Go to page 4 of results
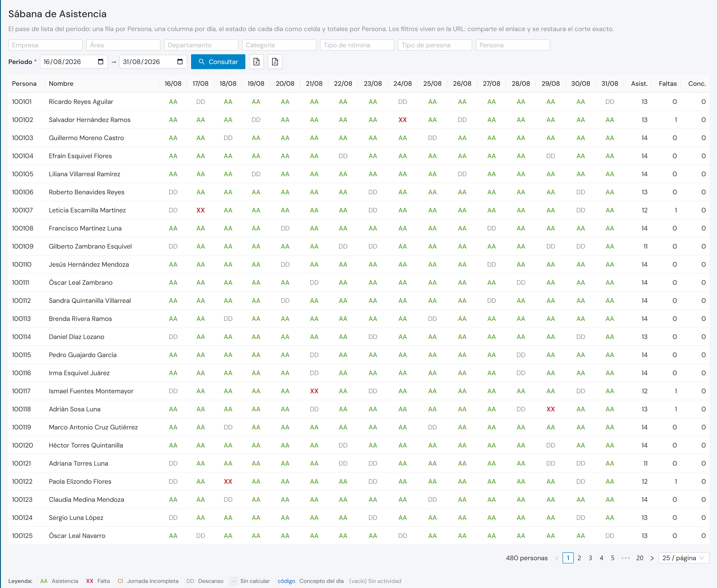Image resolution: width=717 pixels, height=588 pixels. click(x=602, y=558)
